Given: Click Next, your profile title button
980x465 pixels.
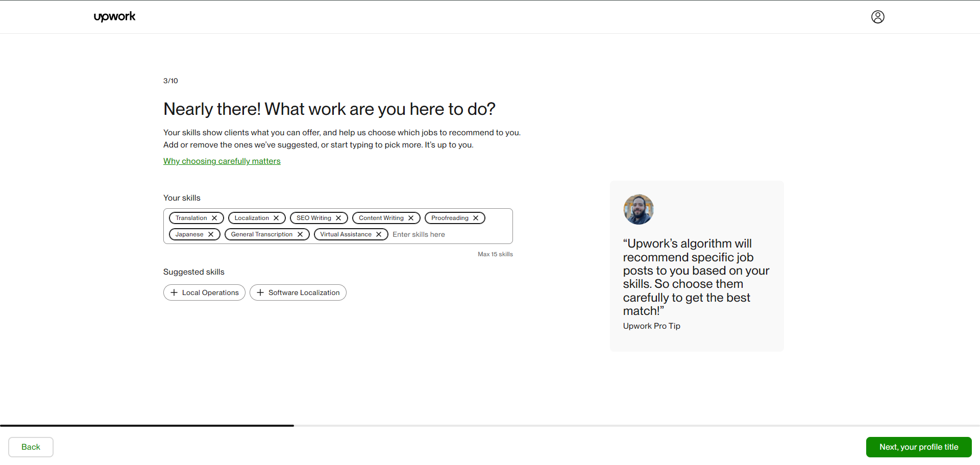Looking at the screenshot, I should (919, 447).
